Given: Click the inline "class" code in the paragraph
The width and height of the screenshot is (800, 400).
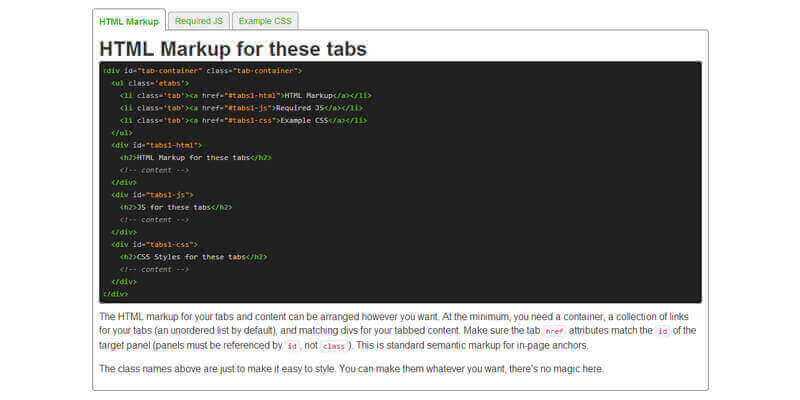Looking at the screenshot, I should [333, 346].
